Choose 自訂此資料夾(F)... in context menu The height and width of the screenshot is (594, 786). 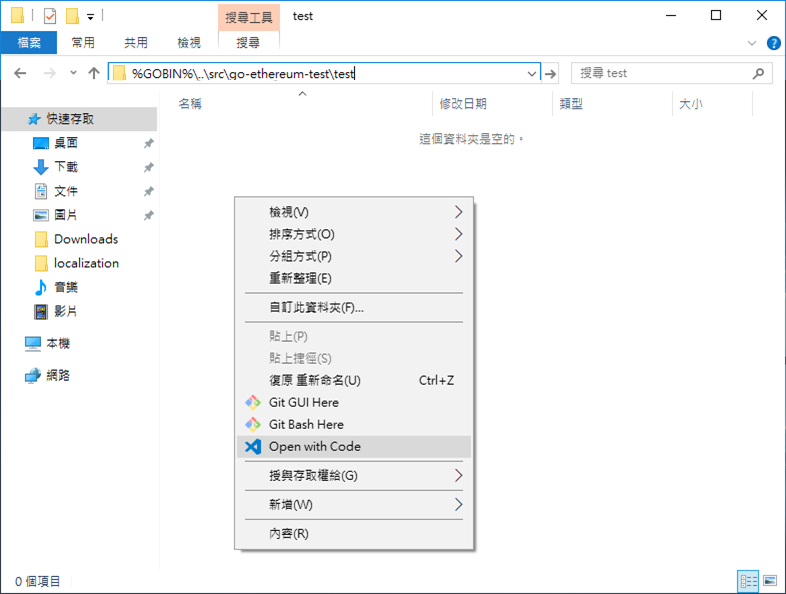[354, 307]
